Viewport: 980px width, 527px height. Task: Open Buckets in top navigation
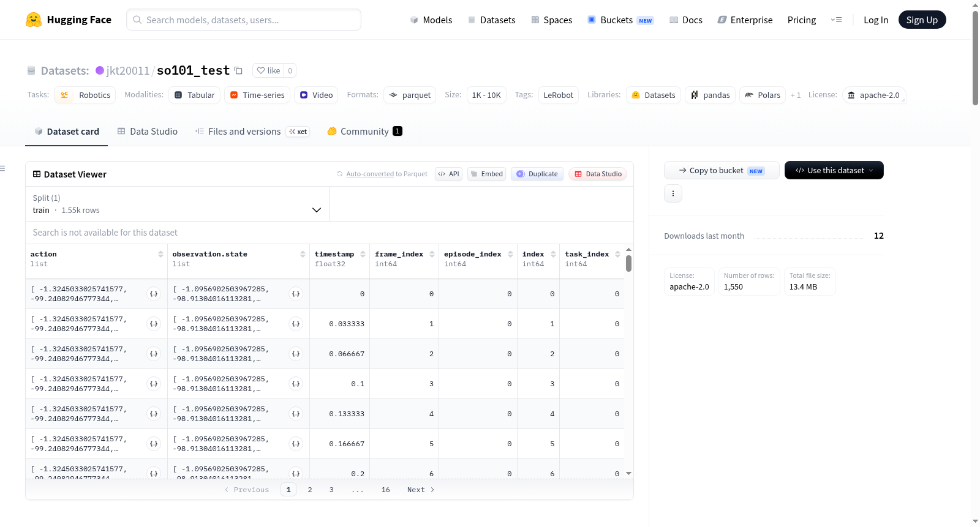coord(620,20)
